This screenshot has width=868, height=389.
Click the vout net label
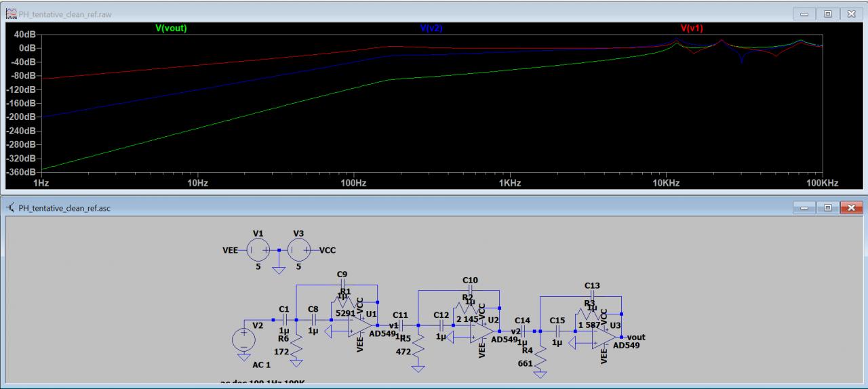[637, 337]
